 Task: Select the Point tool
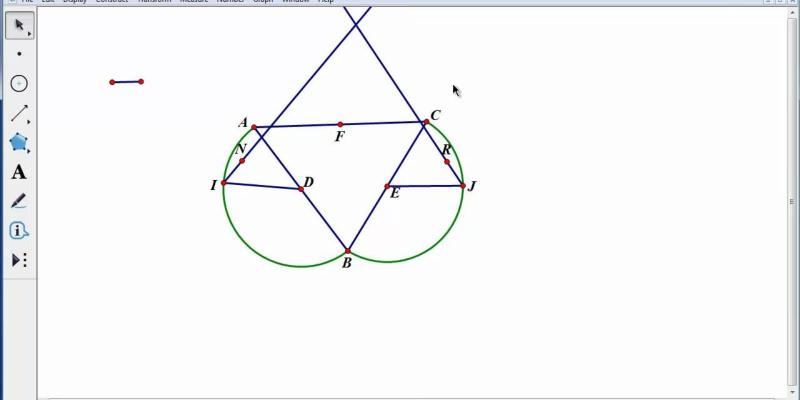pyautogui.click(x=19, y=54)
